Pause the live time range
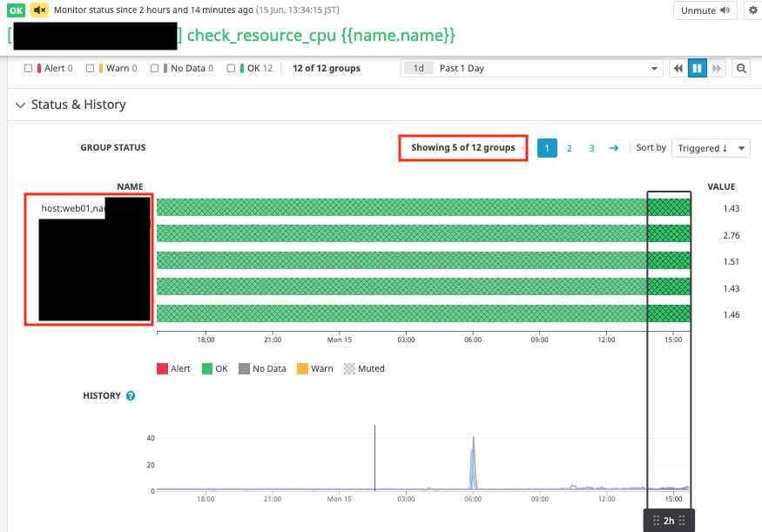 tap(697, 69)
